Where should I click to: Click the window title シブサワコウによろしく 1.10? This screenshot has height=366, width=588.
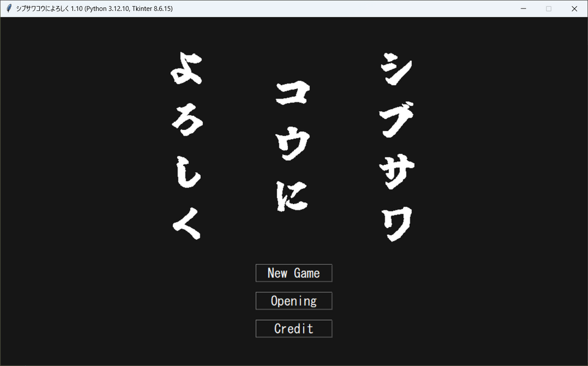[x=43, y=9]
